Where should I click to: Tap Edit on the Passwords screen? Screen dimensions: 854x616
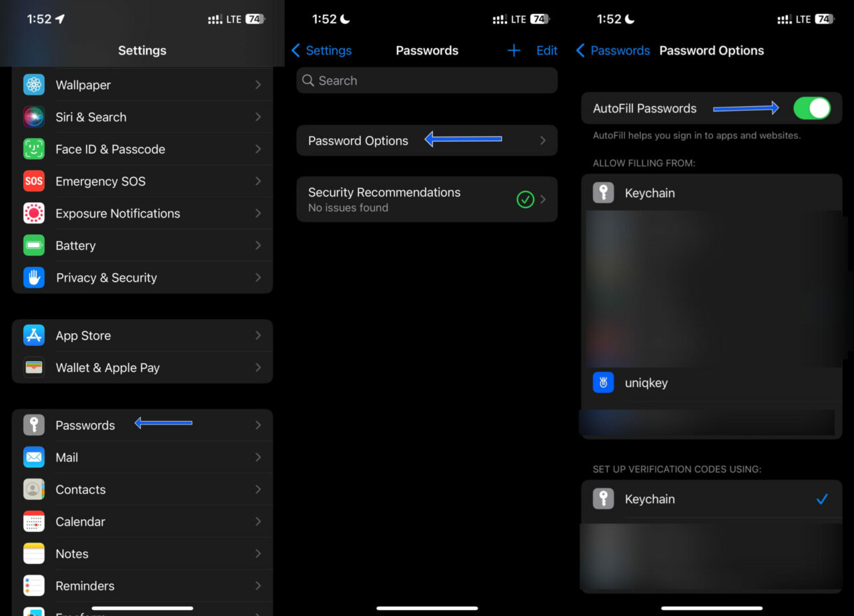click(x=546, y=50)
